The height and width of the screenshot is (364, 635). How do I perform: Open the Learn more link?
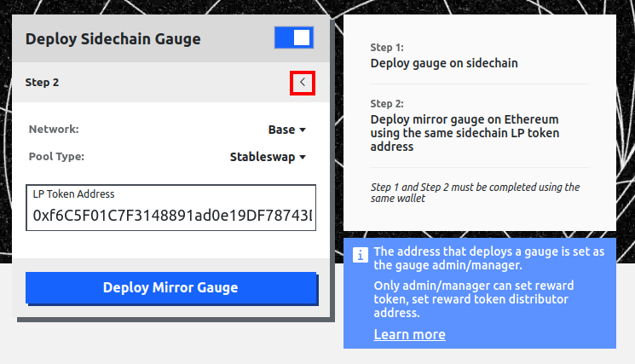click(409, 334)
